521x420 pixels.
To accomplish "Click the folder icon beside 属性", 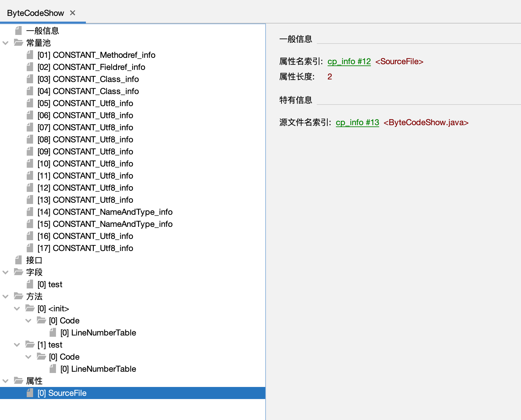I will tap(18, 381).
